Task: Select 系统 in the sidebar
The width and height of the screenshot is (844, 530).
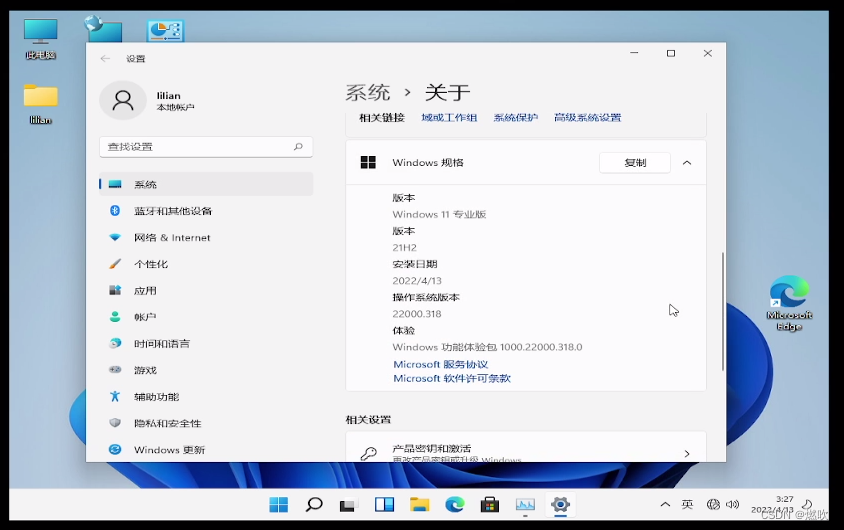Action: (x=206, y=185)
